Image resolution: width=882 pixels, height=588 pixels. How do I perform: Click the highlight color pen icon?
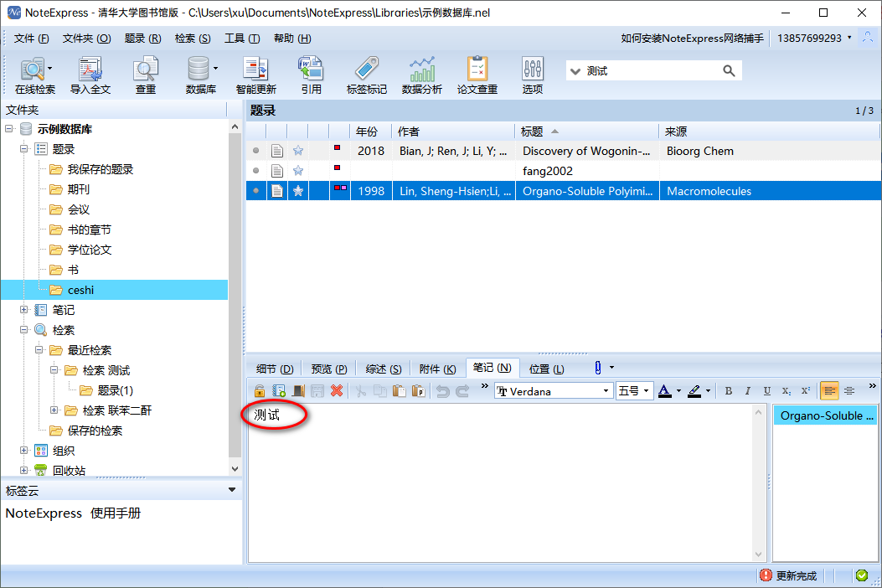point(694,390)
